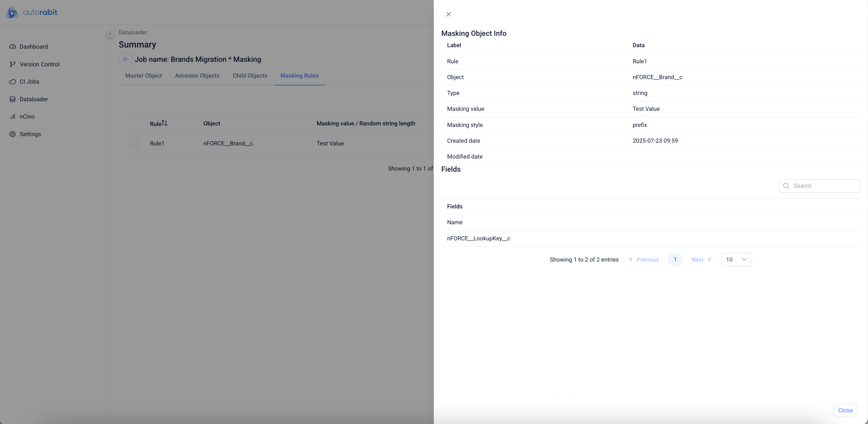
Task: Close panel with the X icon
Action: pos(449,14)
